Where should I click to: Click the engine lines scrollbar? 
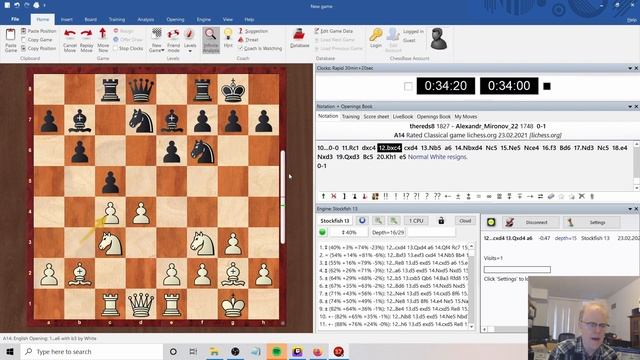pos(471,287)
